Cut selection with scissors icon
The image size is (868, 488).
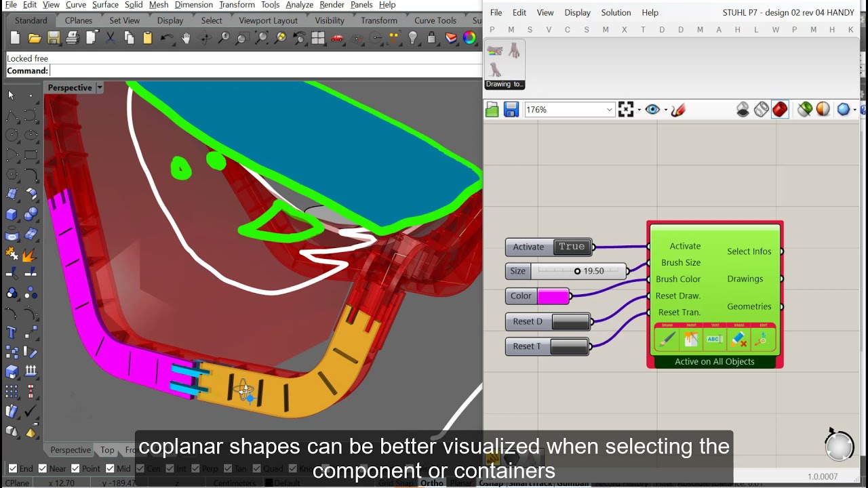[x=110, y=38]
